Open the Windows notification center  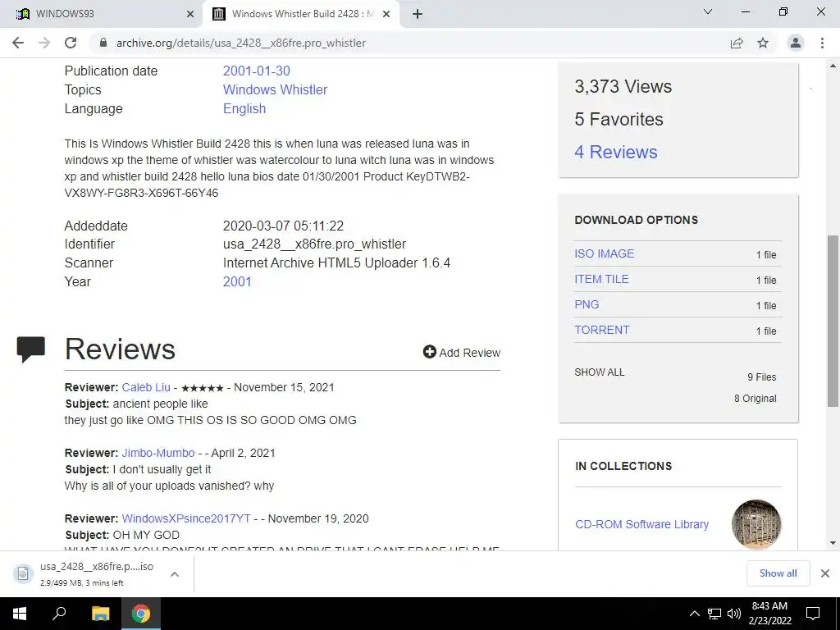[813, 614]
